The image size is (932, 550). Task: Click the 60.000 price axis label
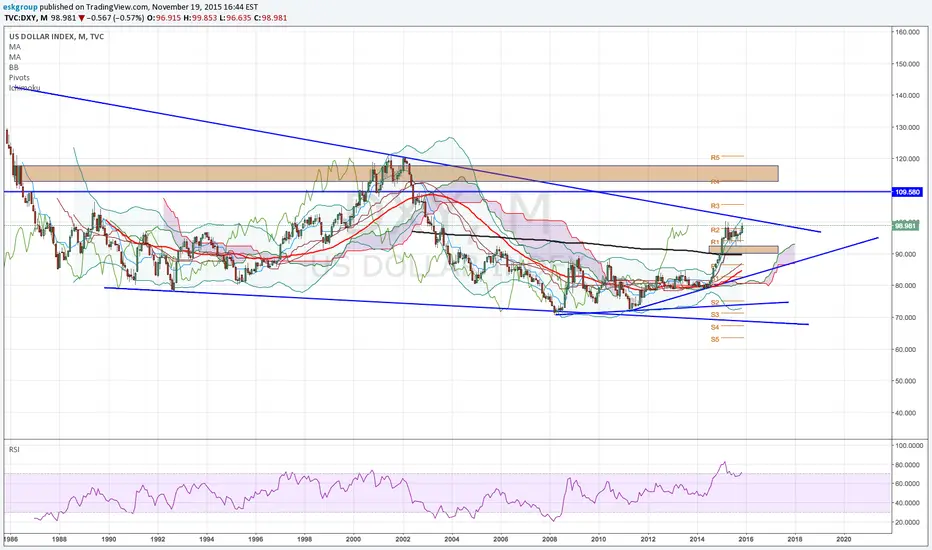click(906, 349)
